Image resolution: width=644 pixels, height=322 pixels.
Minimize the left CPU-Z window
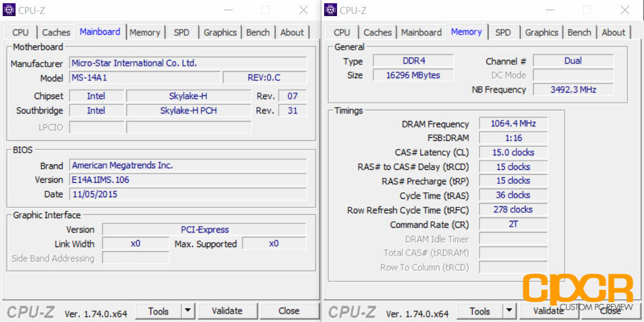(229, 10)
